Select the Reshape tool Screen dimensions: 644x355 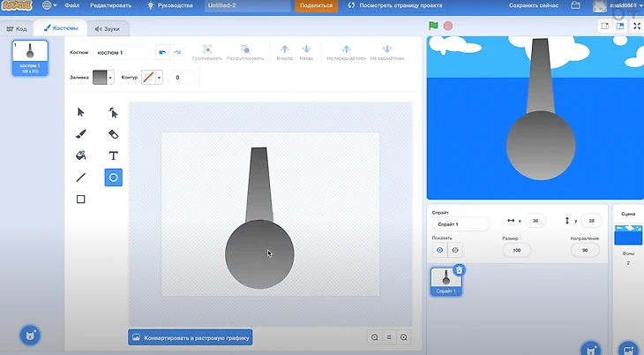(113, 112)
